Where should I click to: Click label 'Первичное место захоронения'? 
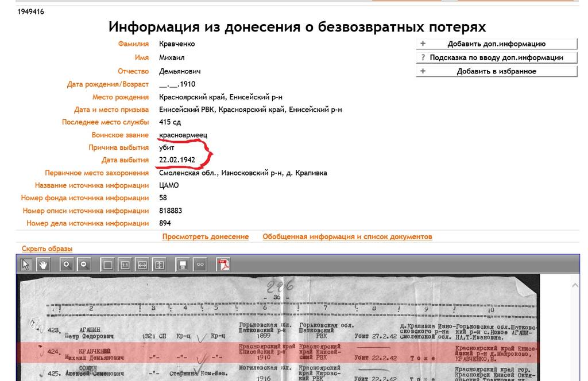[96, 173]
